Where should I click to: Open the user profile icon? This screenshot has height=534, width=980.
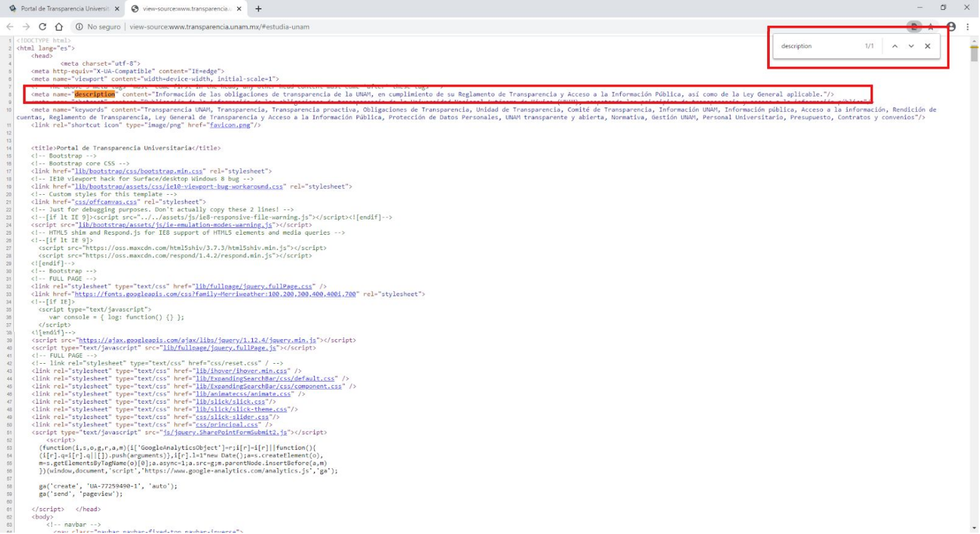[x=951, y=27]
